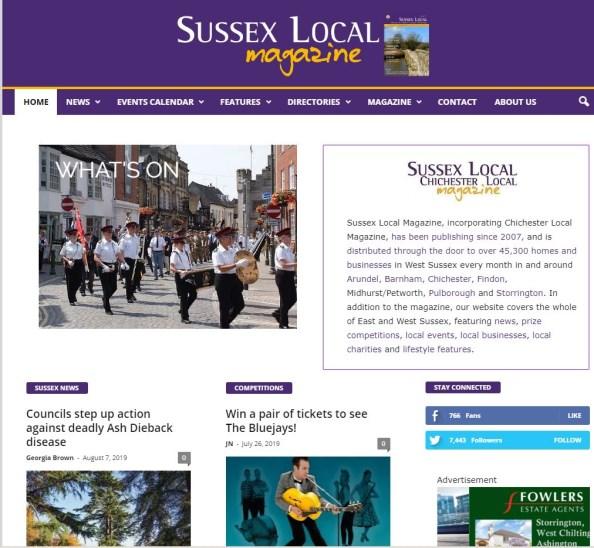Open the Directories dropdown menu
The width and height of the screenshot is (594, 548).
click(x=319, y=102)
